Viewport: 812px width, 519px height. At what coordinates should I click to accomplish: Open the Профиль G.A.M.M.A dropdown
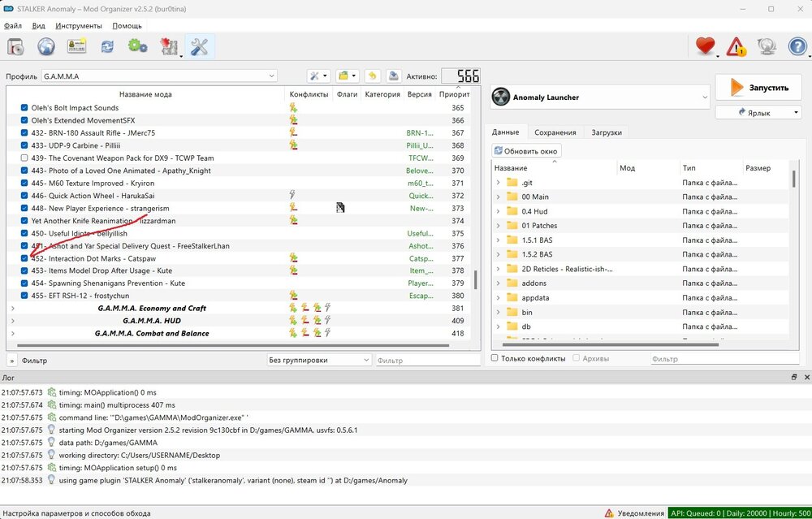[x=159, y=76]
